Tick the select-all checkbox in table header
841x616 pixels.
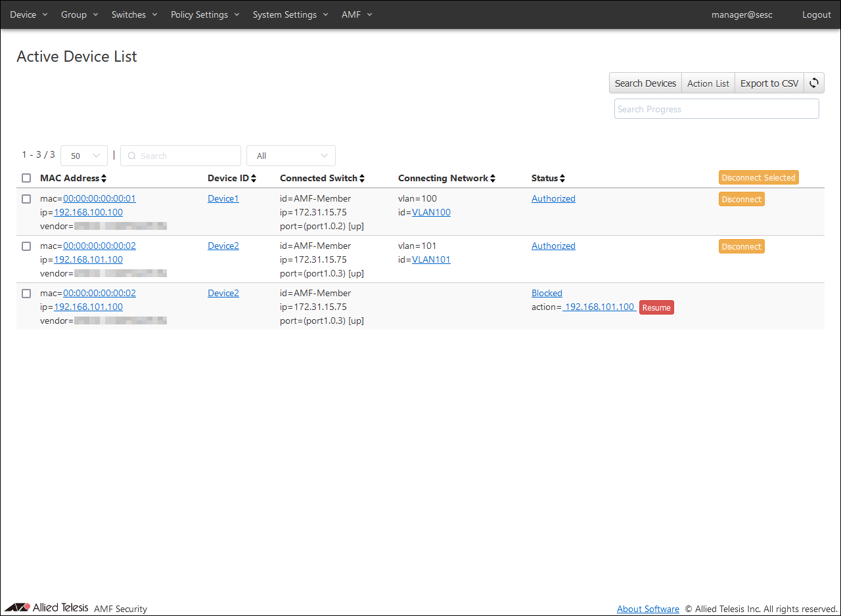coord(26,178)
